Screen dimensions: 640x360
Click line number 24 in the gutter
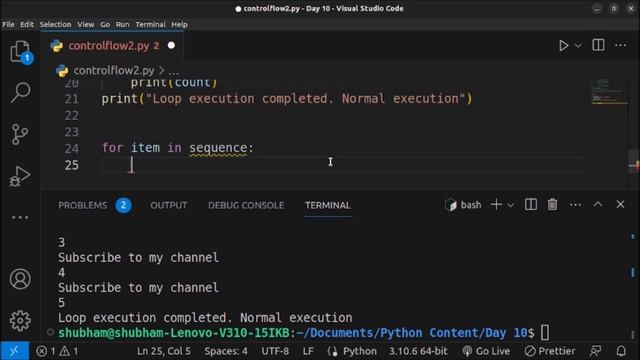coord(72,148)
